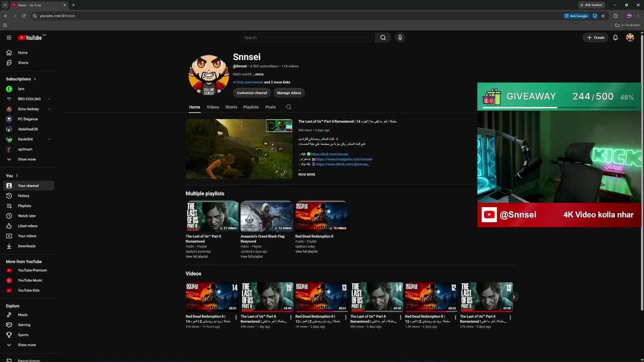Open the Chrome tab search dropdown
Viewport: 644px width, 362px height.
click(5, 5)
